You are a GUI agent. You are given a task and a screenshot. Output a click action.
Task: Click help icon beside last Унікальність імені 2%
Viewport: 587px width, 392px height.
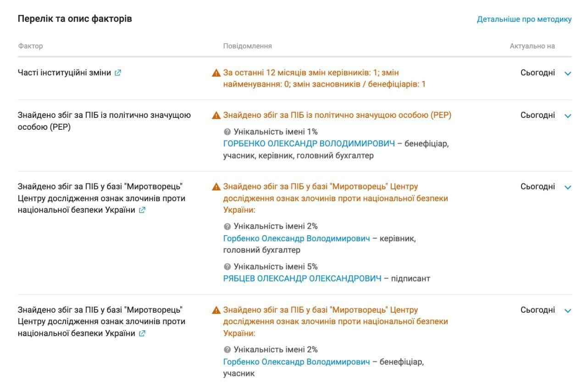[x=227, y=350]
